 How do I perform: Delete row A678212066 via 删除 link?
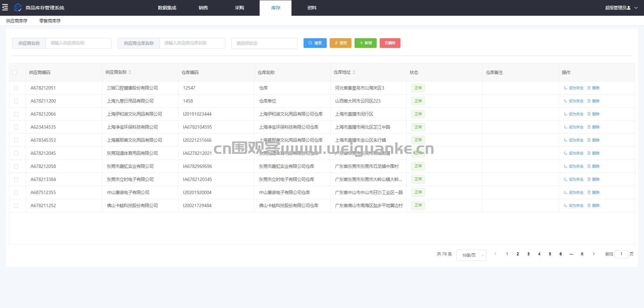(593, 114)
